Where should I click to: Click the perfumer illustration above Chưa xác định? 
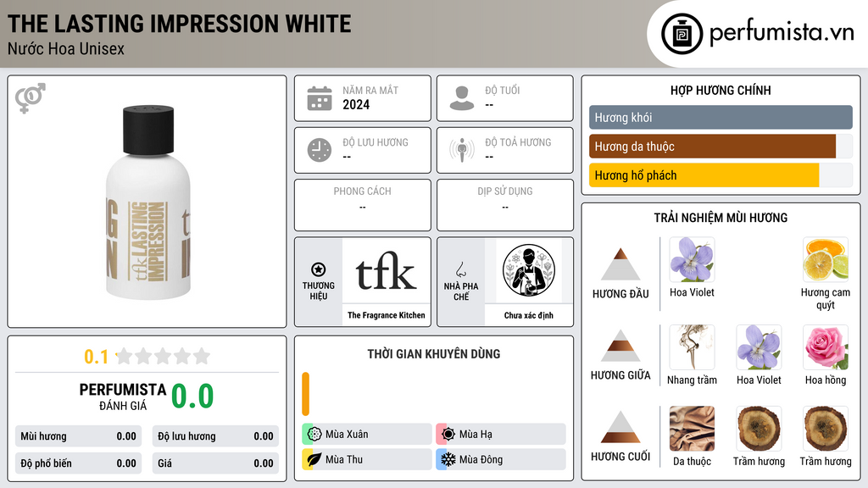click(x=529, y=270)
